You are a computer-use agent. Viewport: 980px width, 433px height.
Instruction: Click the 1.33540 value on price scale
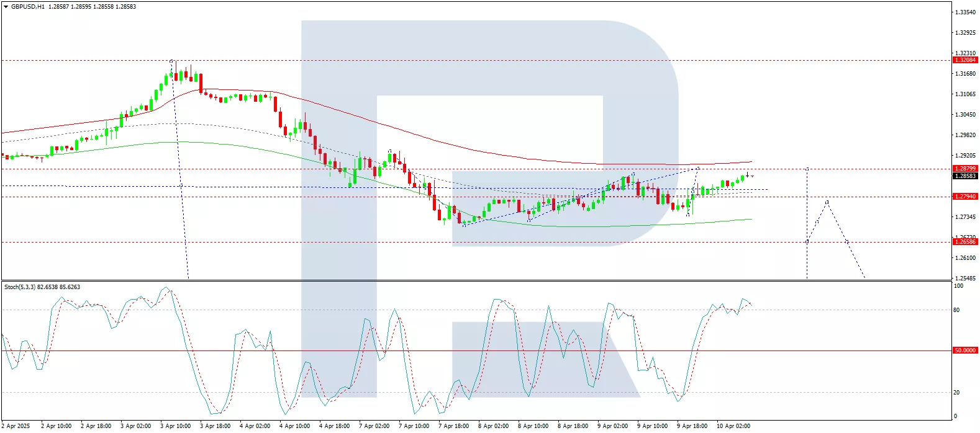coord(964,12)
